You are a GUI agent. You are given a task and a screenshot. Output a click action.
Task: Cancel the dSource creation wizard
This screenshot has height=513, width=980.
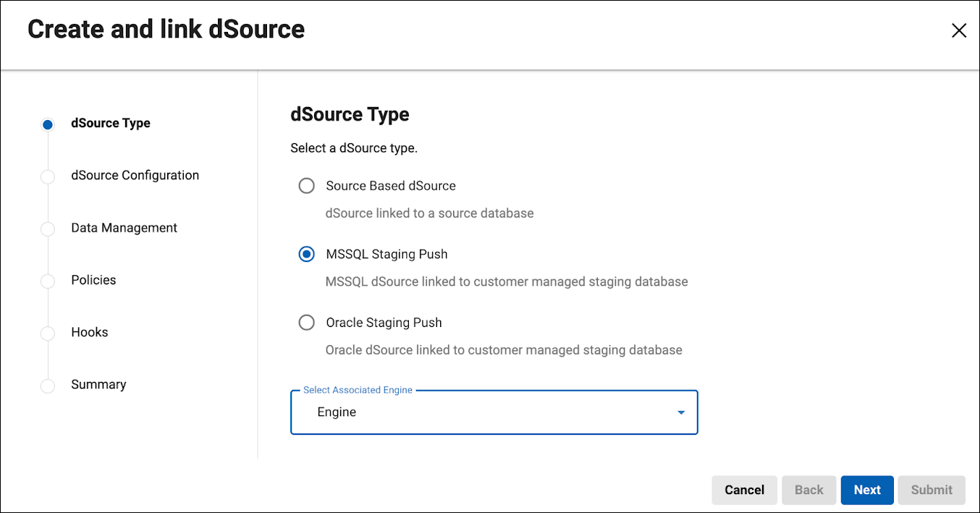pos(744,490)
